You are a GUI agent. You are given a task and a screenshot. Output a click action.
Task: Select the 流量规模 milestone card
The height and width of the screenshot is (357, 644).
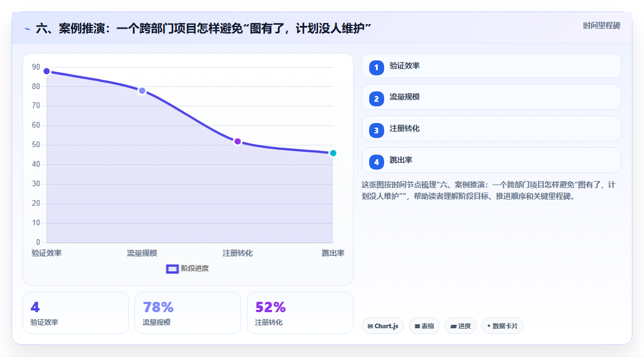coord(491,97)
